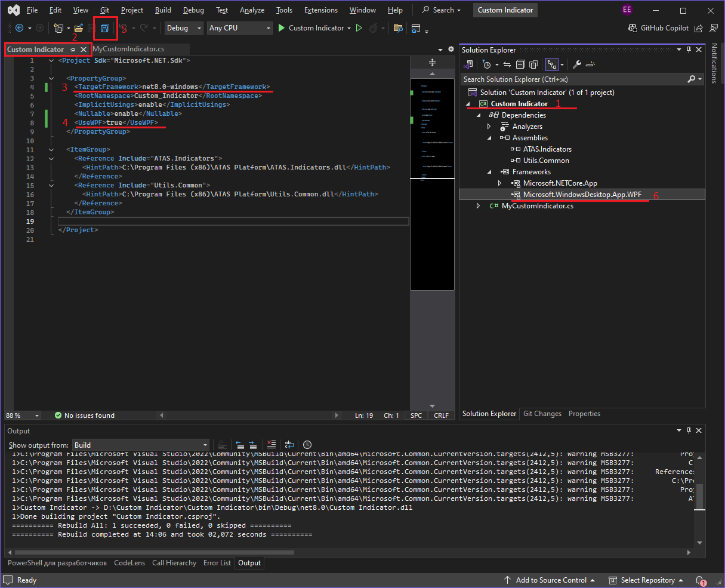Click Add to Source Control
The width and height of the screenshot is (725, 588).
[x=550, y=580]
